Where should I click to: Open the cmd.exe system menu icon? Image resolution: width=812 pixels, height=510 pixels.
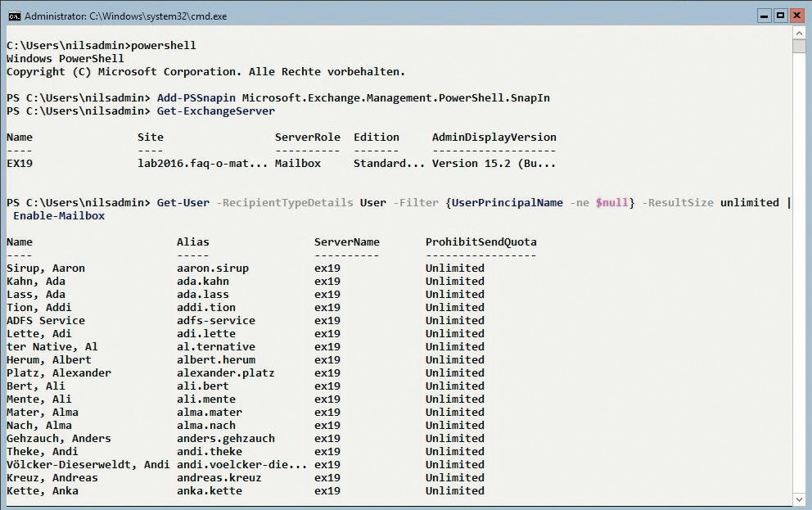(14, 16)
